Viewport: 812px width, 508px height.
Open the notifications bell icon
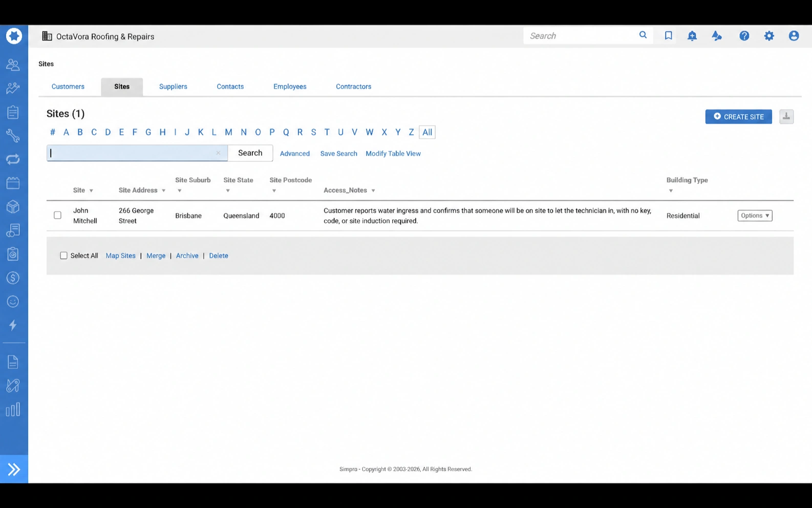(x=692, y=36)
